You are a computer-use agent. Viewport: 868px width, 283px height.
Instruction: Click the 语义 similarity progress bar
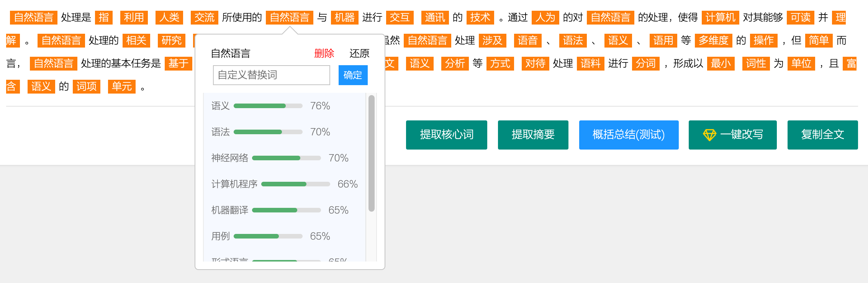coord(268,106)
